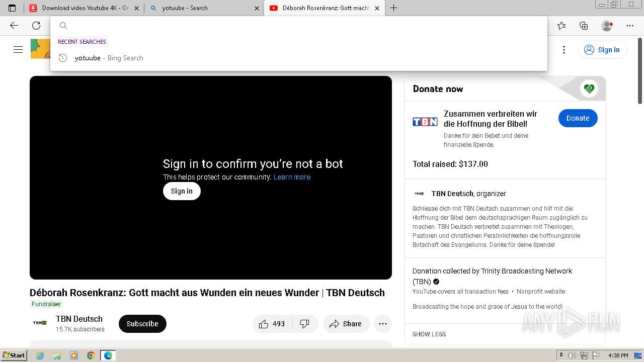Open TBN Deutsch channel name link
The width and height of the screenshot is (644, 362).
[x=79, y=319]
